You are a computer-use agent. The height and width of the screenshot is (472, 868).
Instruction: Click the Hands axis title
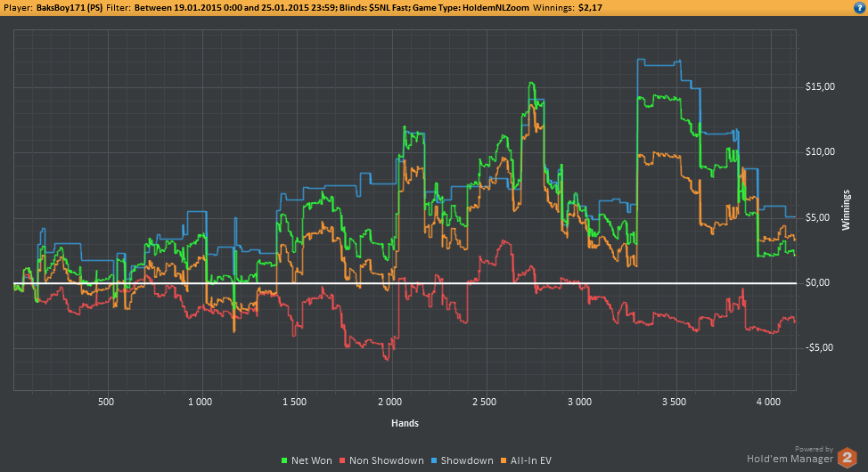[405, 423]
